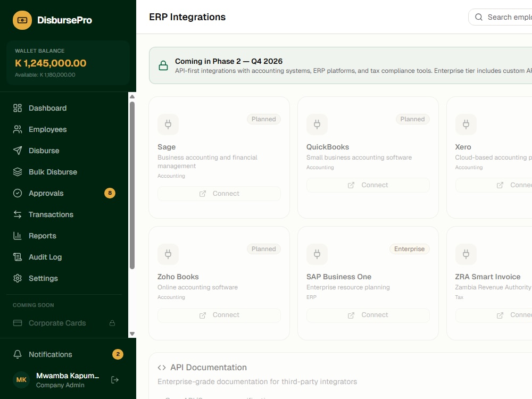Click the Employees people icon

click(18, 129)
